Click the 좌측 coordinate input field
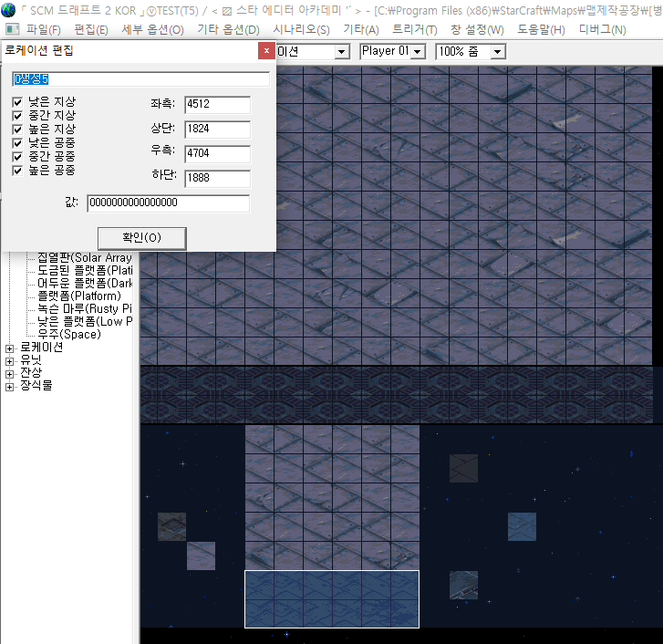 [216, 105]
